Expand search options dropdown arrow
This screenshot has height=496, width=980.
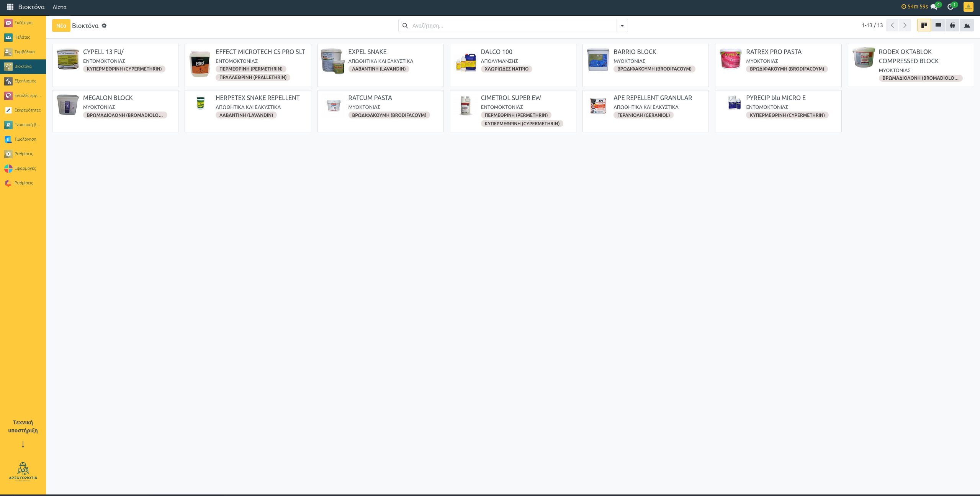point(622,26)
